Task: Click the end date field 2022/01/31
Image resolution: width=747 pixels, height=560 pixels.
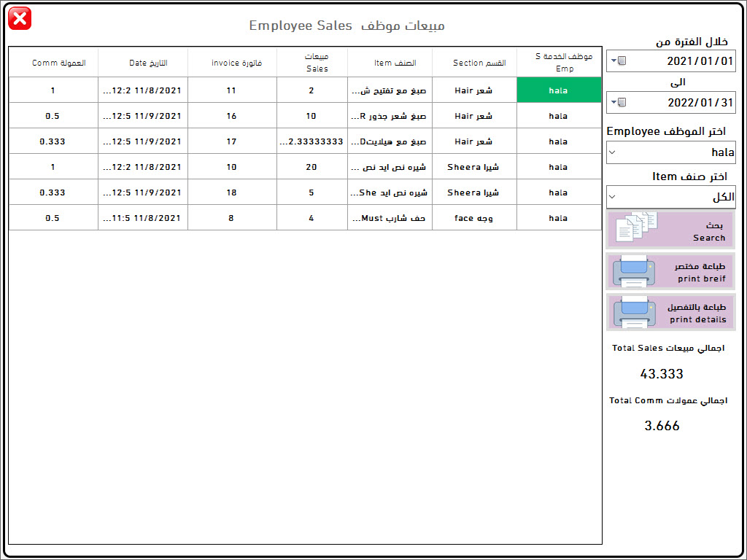Action: [x=671, y=102]
